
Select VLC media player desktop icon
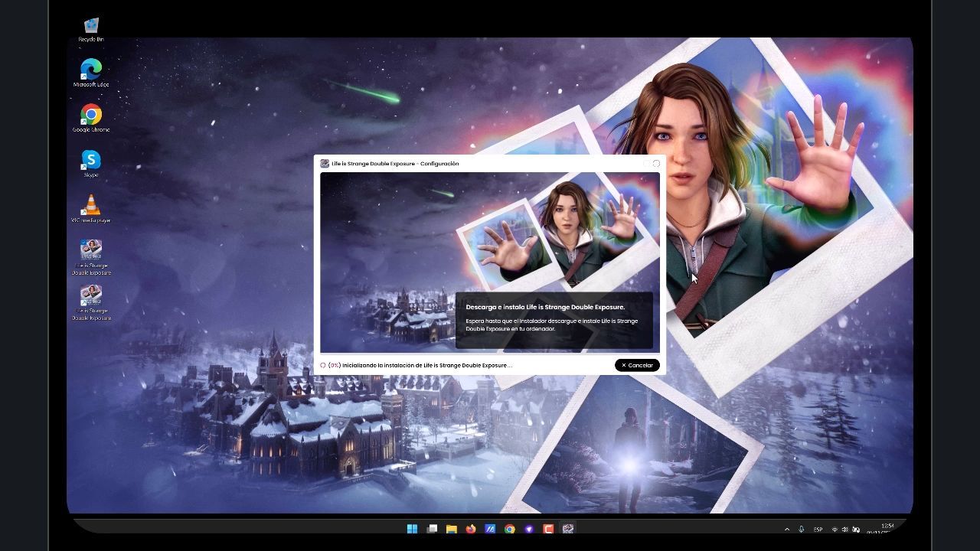(91, 209)
